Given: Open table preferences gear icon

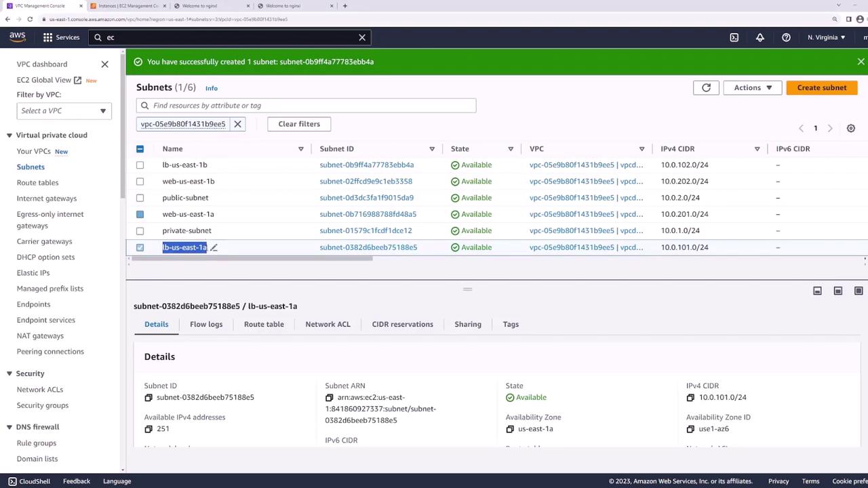Looking at the screenshot, I should coord(850,128).
